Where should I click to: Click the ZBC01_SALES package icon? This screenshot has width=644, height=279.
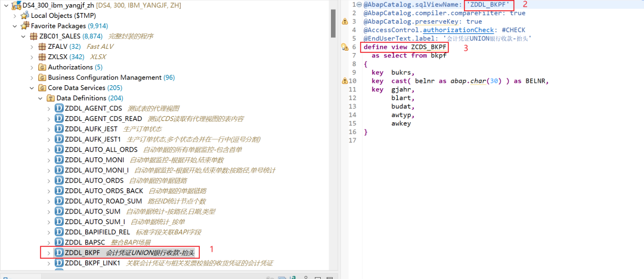33,36
